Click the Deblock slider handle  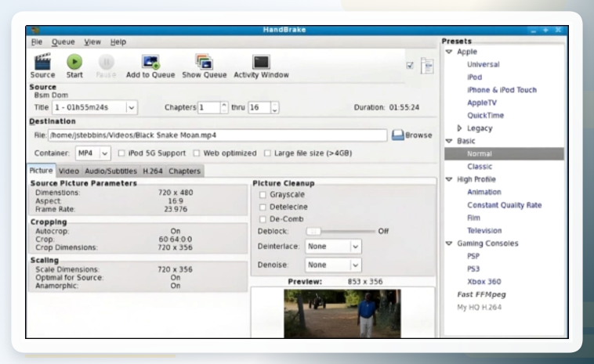click(313, 231)
